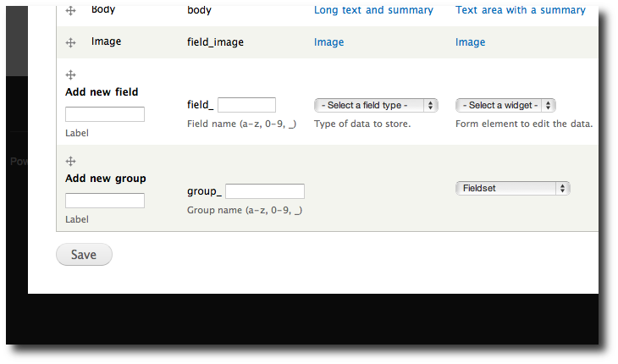Click the drag handle for Body row

pyautogui.click(x=70, y=10)
